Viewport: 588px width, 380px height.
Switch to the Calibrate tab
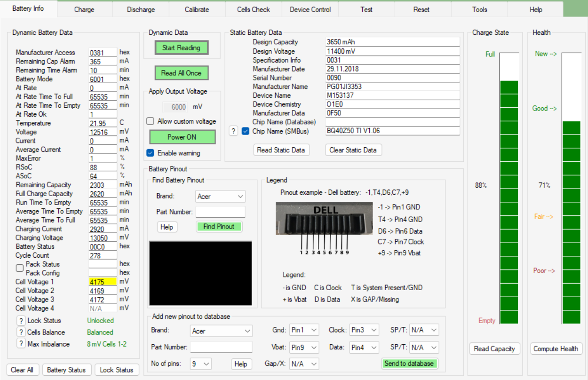(x=197, y=9)
